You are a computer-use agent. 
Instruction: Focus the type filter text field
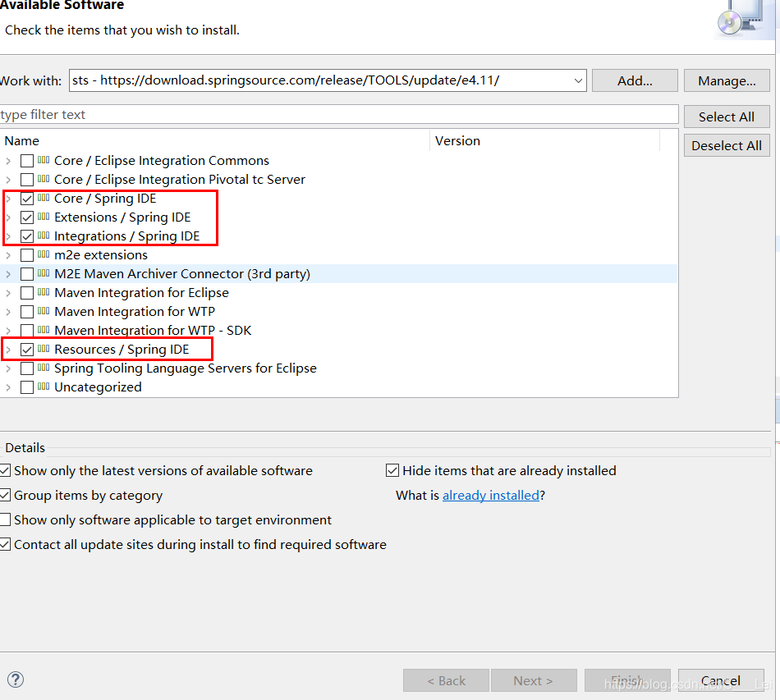(339, 114)
